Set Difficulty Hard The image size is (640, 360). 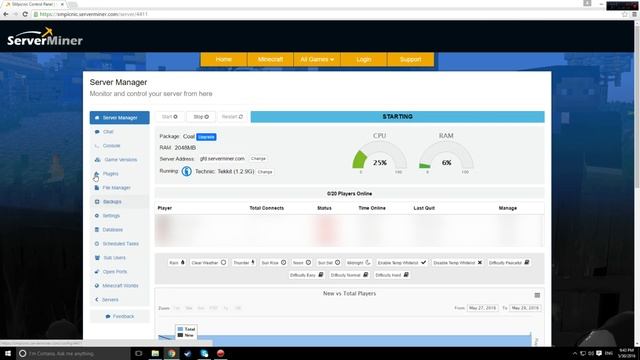point(392,275)
